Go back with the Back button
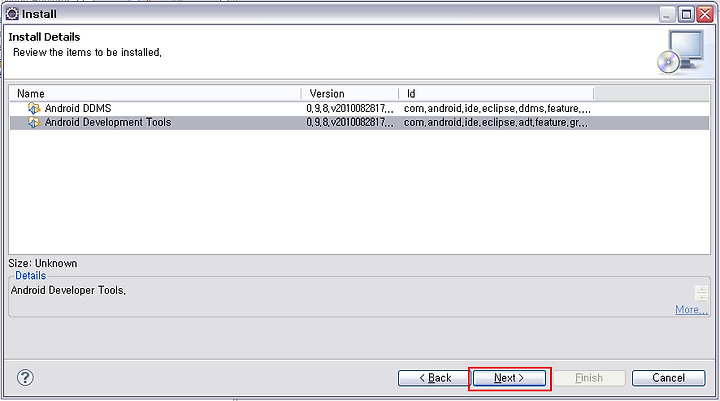The width and height of the screenshot is (720, 401). pyautogui.click(x=434, y=378)
